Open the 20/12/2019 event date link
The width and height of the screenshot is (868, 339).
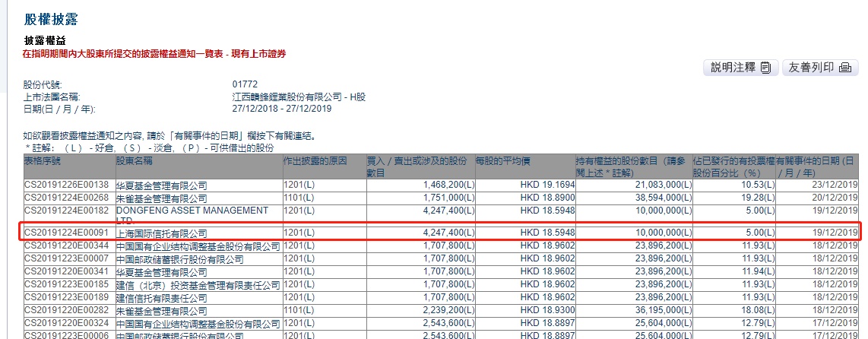click(x=836, y=198)
